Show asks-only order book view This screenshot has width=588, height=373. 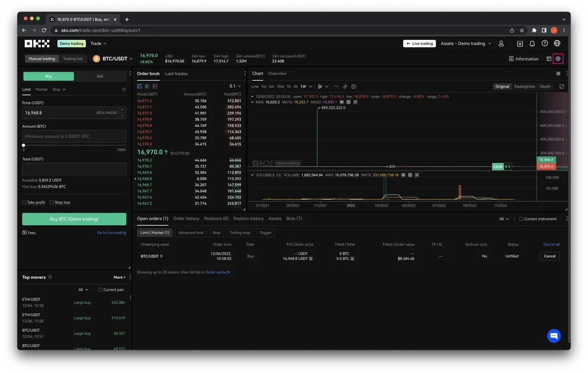[x=155, y=86]
